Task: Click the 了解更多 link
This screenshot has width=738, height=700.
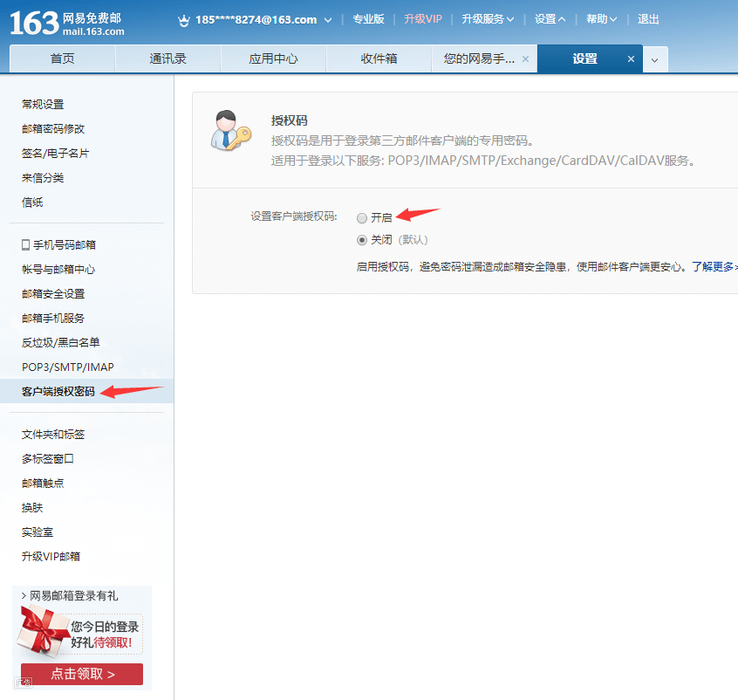Action: [x=713, y=266]
